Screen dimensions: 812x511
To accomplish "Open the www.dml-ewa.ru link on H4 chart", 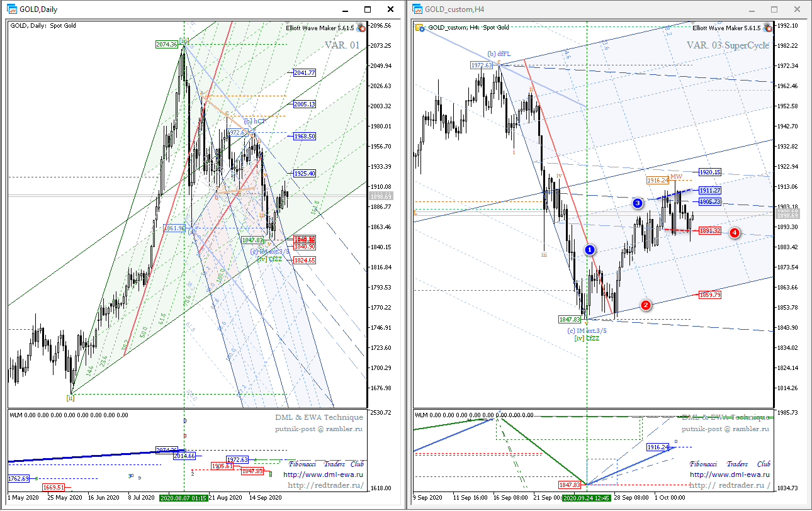I will [x=730, y=475].
